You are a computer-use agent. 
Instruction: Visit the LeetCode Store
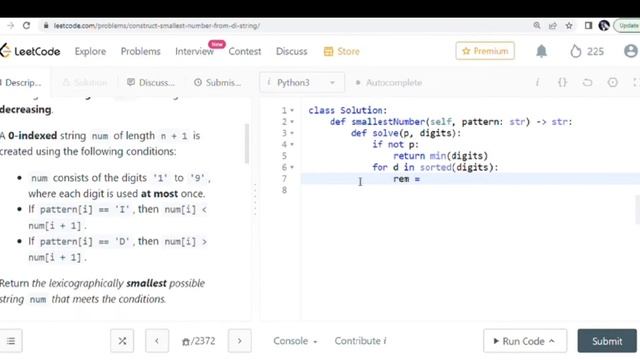coord(342,51)
